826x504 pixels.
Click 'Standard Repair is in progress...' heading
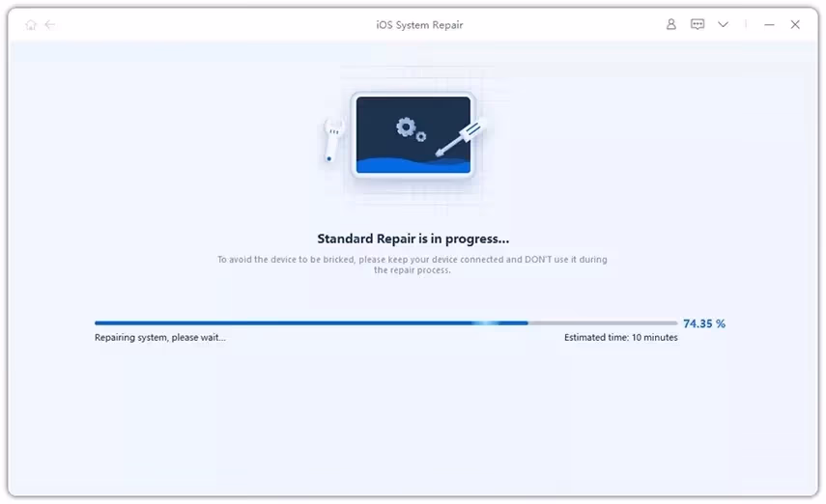(413, 238)
